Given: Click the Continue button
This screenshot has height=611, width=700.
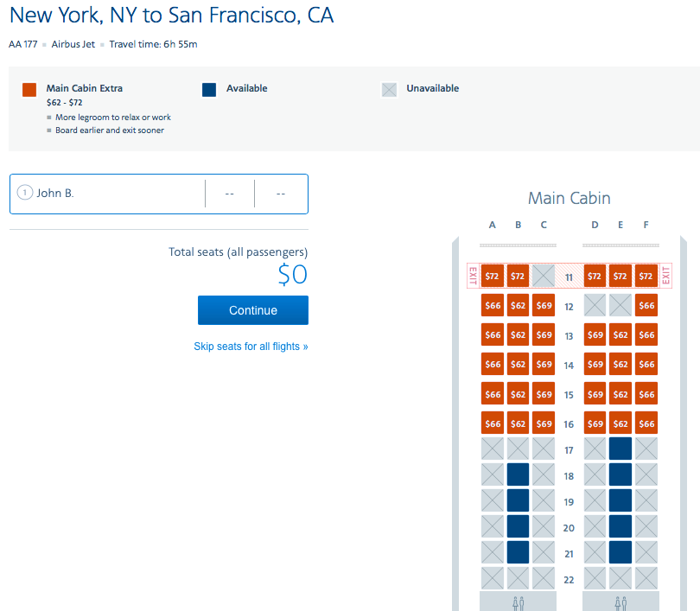Looking at the screenshot, I should (252, 310).
